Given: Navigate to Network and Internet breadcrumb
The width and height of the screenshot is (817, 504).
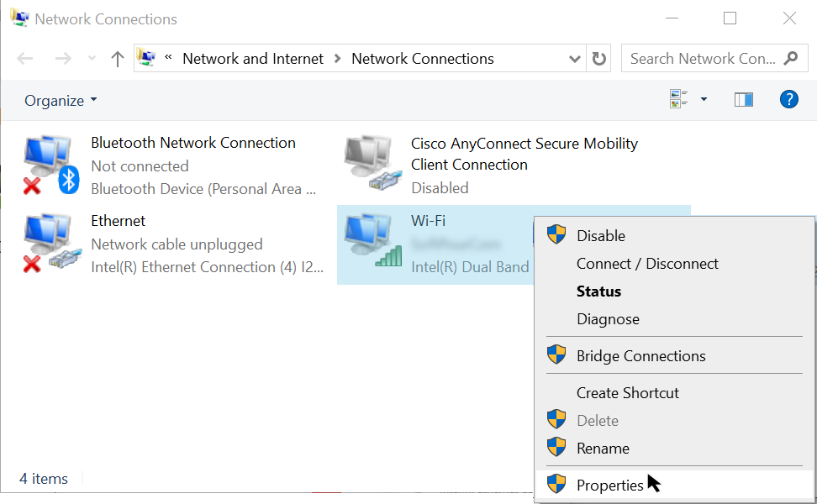Looking at the screenshot, I should [x=253, y=58].
